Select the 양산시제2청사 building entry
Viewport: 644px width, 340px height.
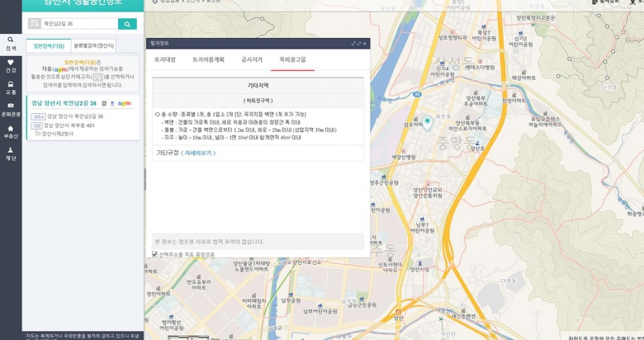58,134
